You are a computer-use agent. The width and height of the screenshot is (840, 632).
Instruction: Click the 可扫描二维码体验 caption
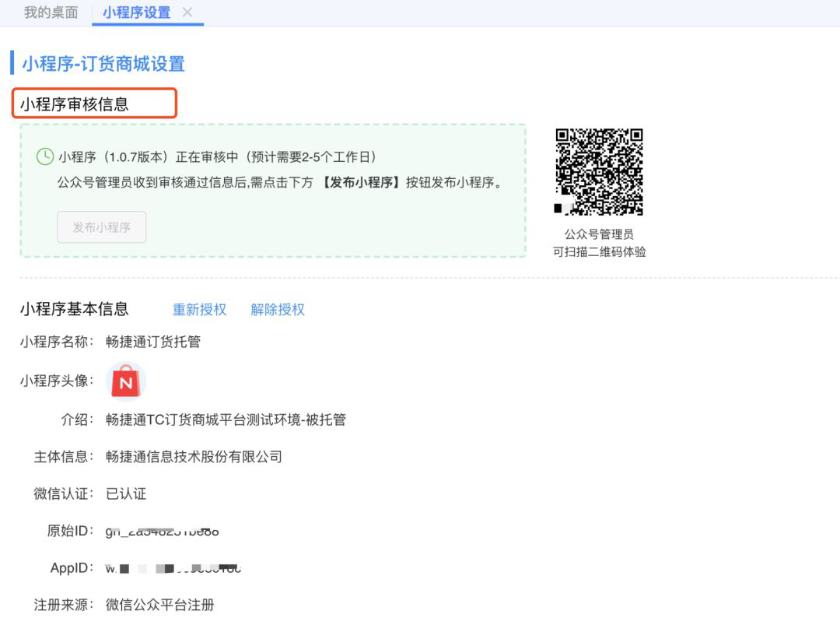click(600, 251)
